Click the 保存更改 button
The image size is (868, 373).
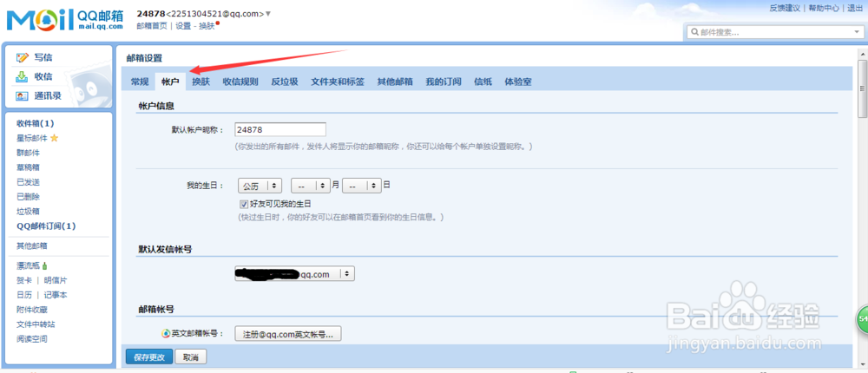[149, 357]
